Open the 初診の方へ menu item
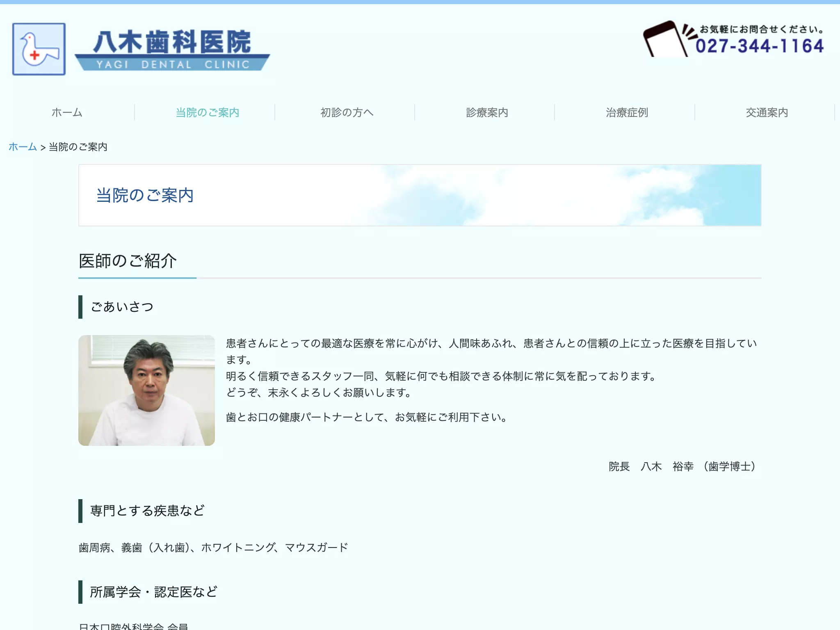Viewport: 840px width, 630px height. coord(347,112)
